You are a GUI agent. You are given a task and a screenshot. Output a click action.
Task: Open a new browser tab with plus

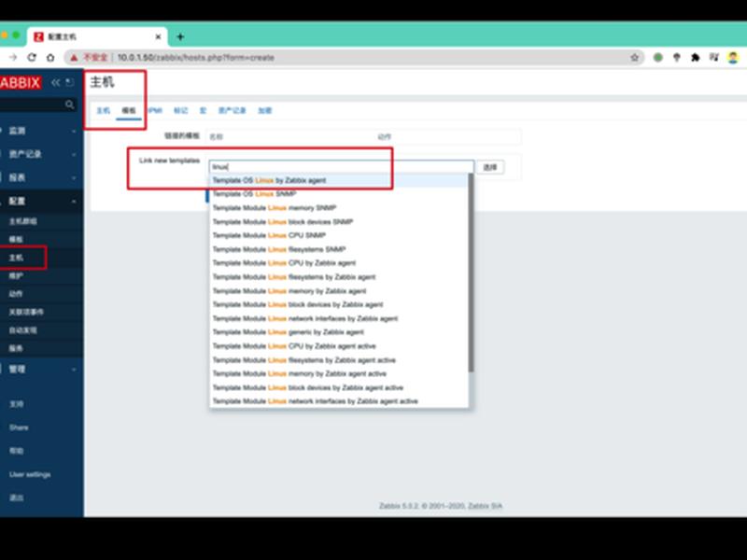point(180,36)
